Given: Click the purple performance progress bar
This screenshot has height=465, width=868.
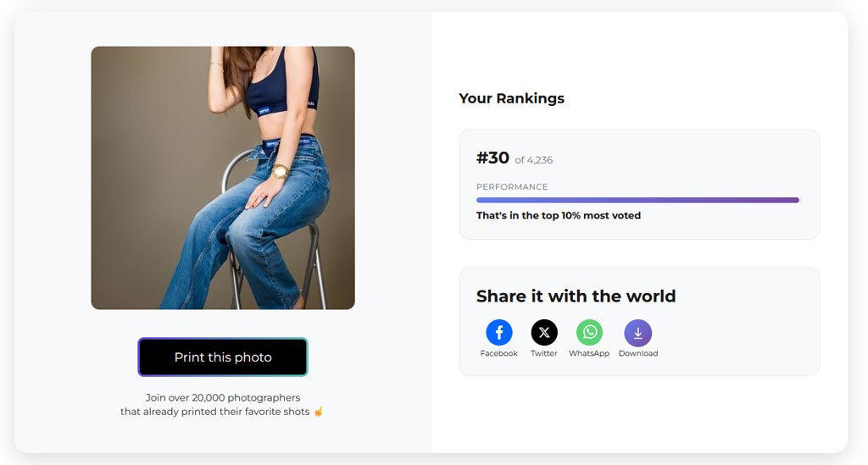Looking at the screenshot, I should 637,200.
